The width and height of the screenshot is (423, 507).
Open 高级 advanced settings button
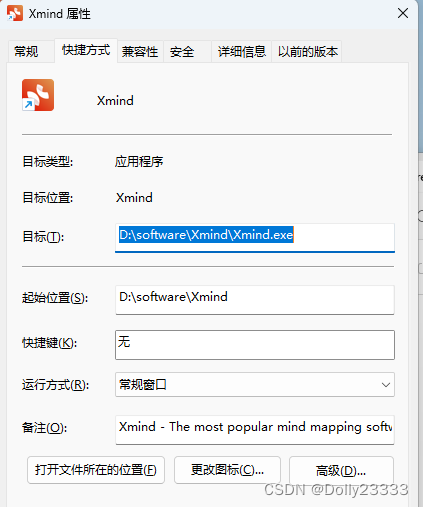click(341, 470)
